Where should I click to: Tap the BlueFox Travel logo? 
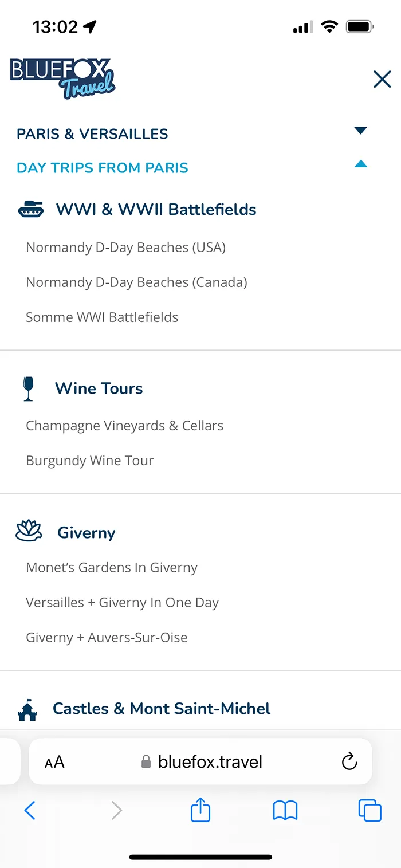tap(63, 78)
